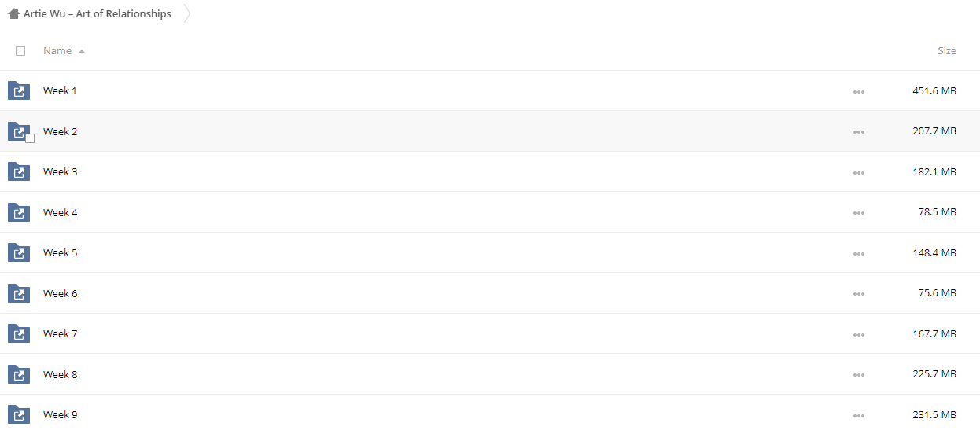Open more actions for Week 1

click(858, 92)
